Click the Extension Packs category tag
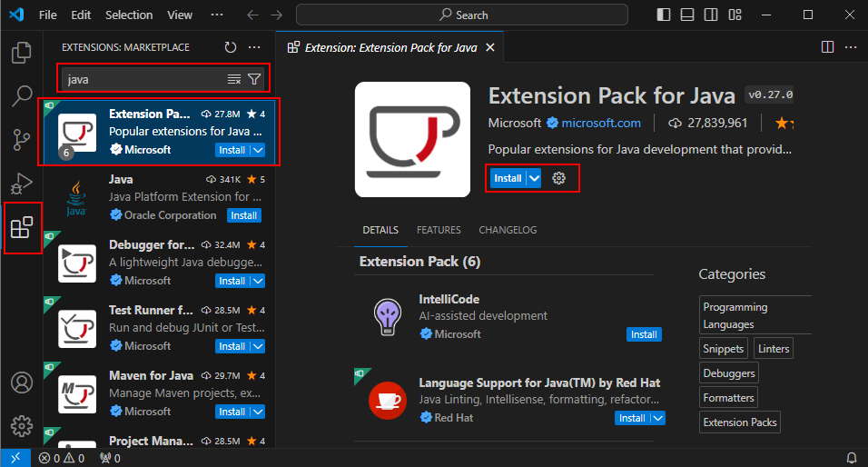 (x=740, y=422)
